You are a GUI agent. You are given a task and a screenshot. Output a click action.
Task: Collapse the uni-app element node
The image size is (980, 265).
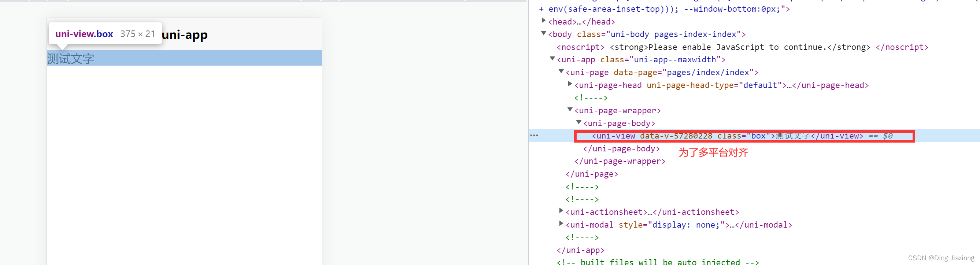point(552,59)
